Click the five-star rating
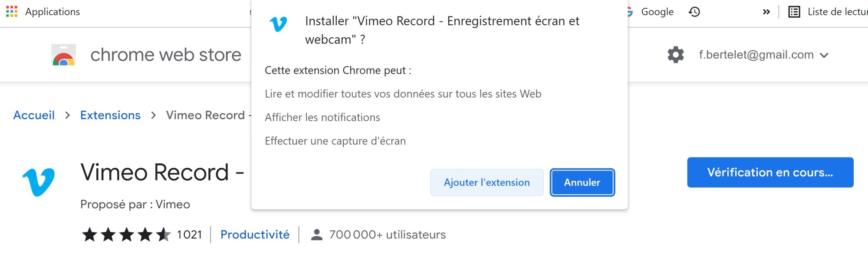 (126, 235)
